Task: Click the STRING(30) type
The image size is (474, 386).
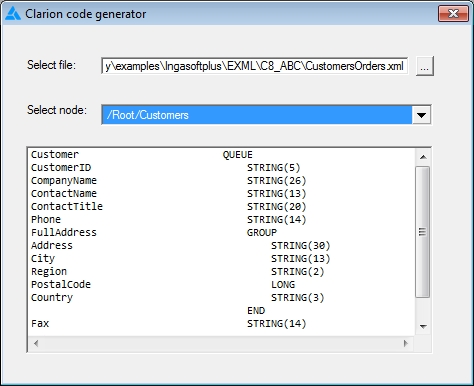Action: click(301, 246)
